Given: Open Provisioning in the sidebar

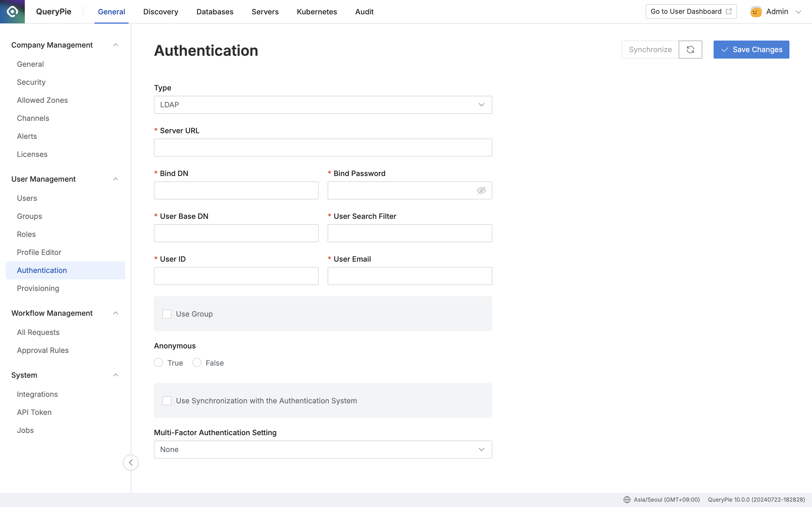Looking at the screenshot, I should click(x=38, y=288).
